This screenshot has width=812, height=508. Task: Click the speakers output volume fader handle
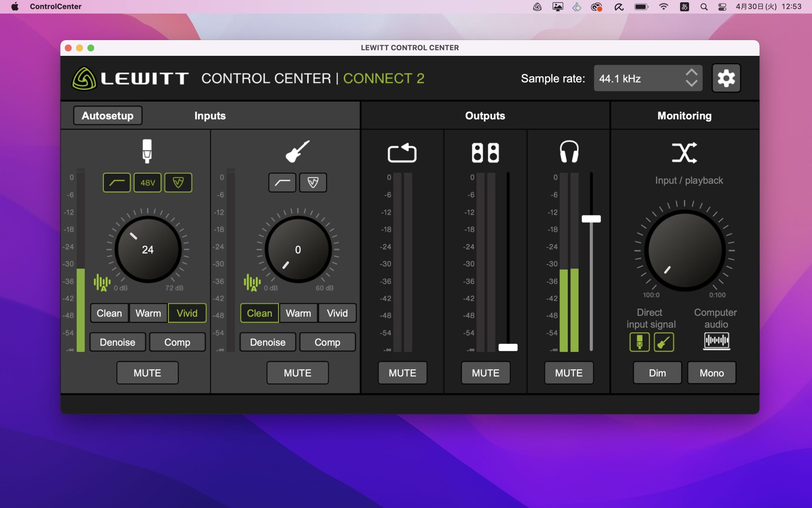[508, 347]
